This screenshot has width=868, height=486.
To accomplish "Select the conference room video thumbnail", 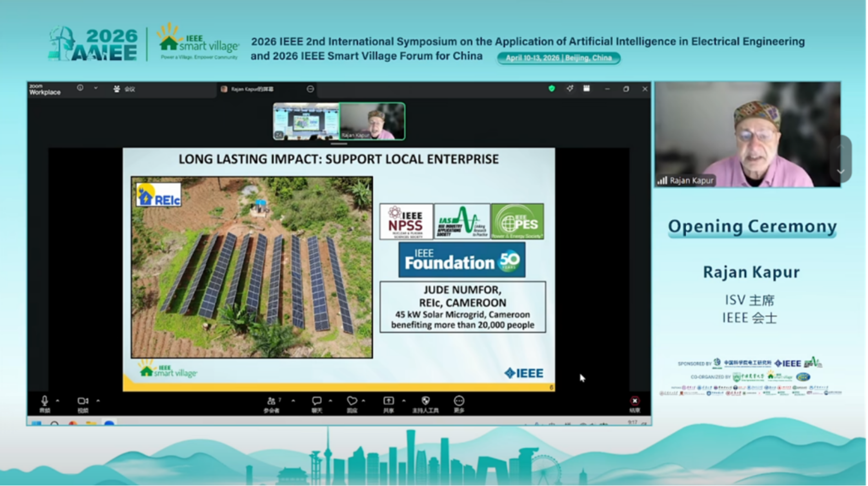I will coord(306,121).
